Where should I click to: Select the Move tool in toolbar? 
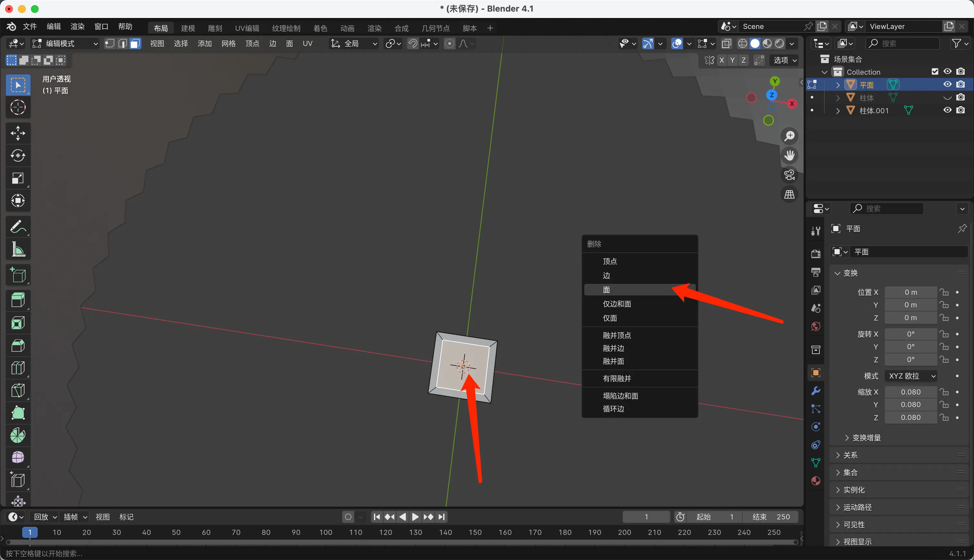(18, 133)
